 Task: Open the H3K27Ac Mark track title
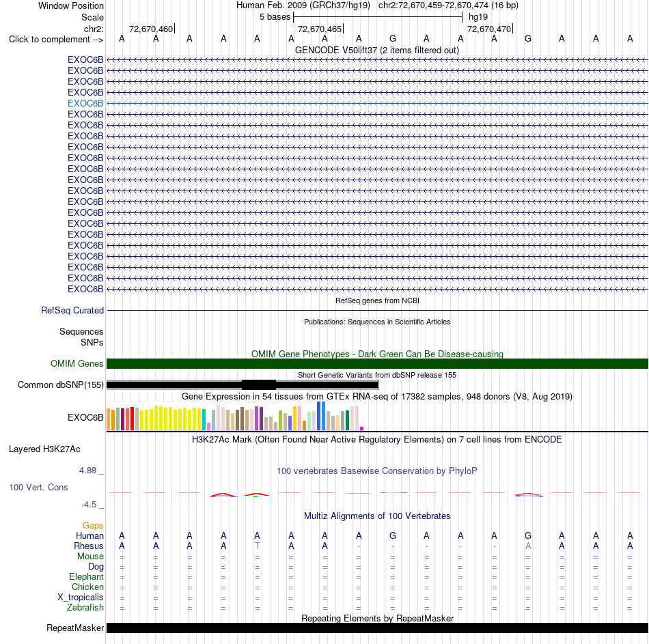(377, 440)
